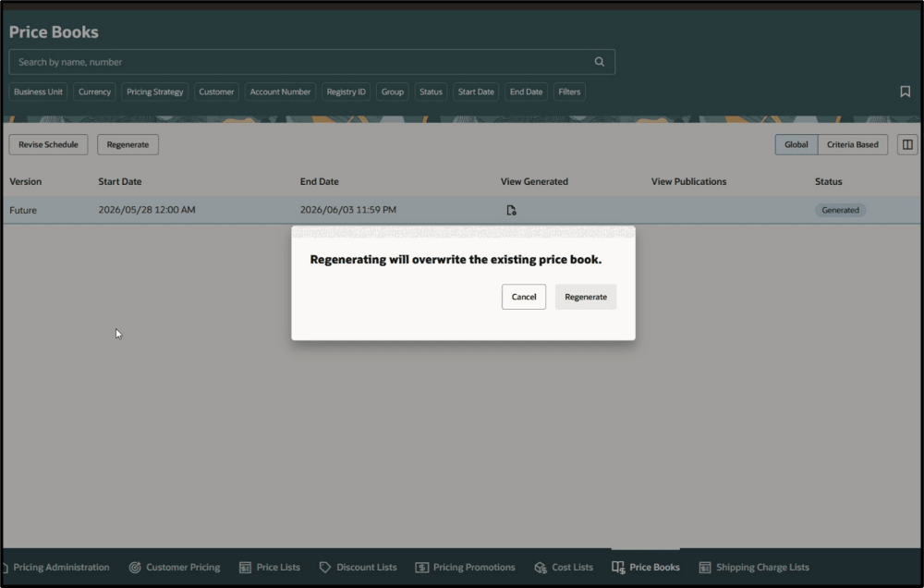
Task: Go to Cost Lists tab
Action: coord(572,568)
